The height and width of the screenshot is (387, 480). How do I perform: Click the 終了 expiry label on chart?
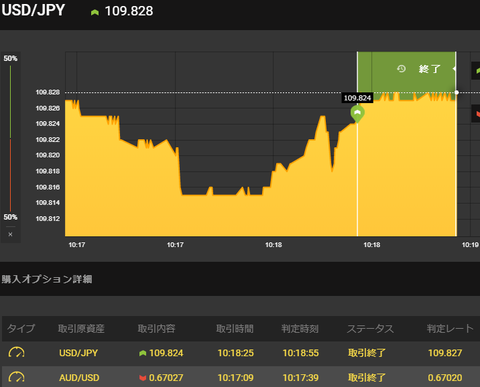[430, 69]
